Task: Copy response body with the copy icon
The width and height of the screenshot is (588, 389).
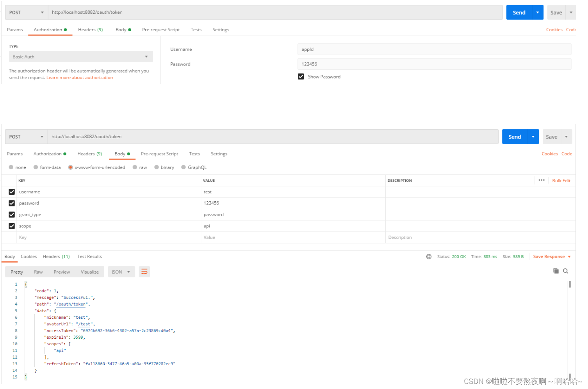Action: [x=556, y=271]
